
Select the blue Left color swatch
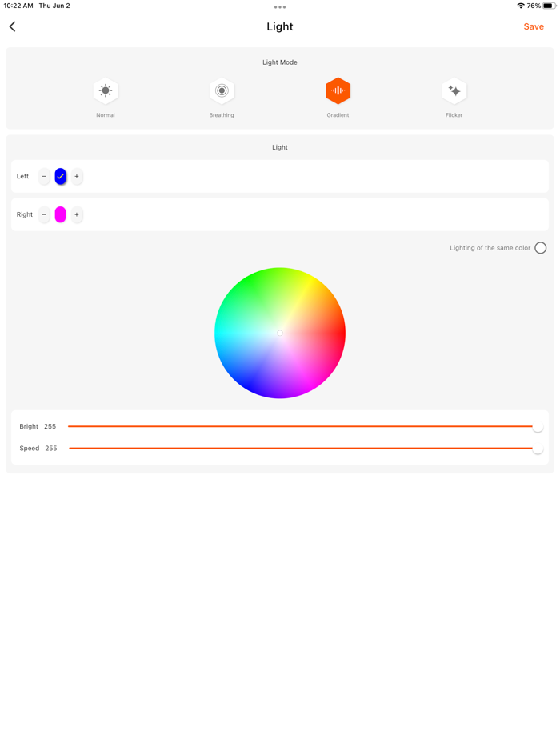point(60,176)
